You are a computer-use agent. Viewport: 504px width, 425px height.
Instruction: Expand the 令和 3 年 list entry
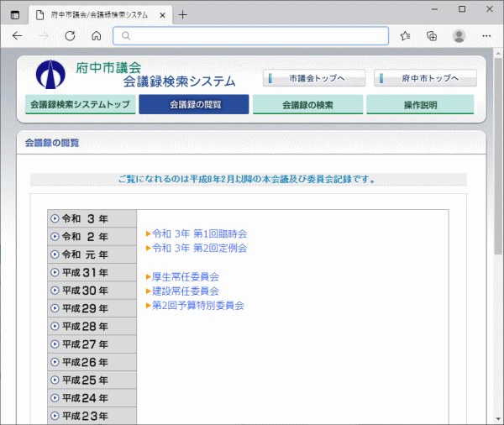[92, 218]
